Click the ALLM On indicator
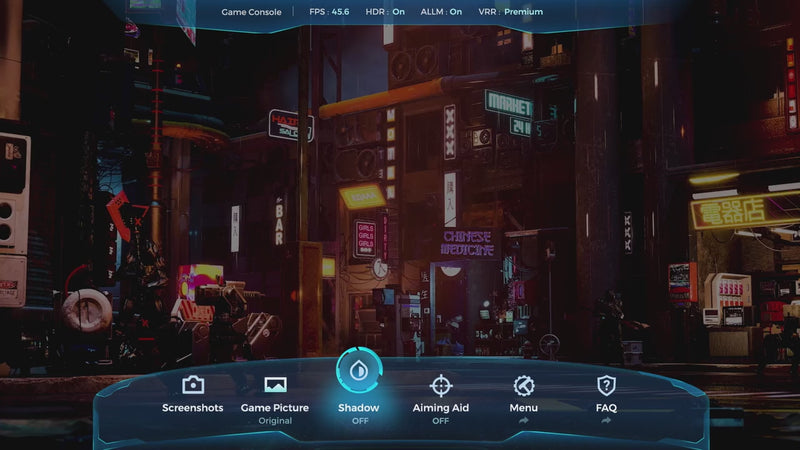This screenshot has height=450, width=800. pos(440,12)
